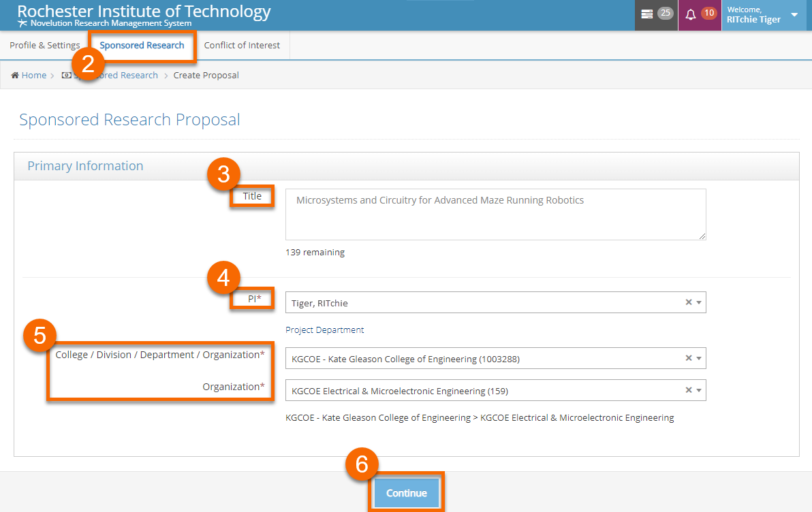Clear the PI selection with the X
Screen dimensions: 812x512
[689, 302]
